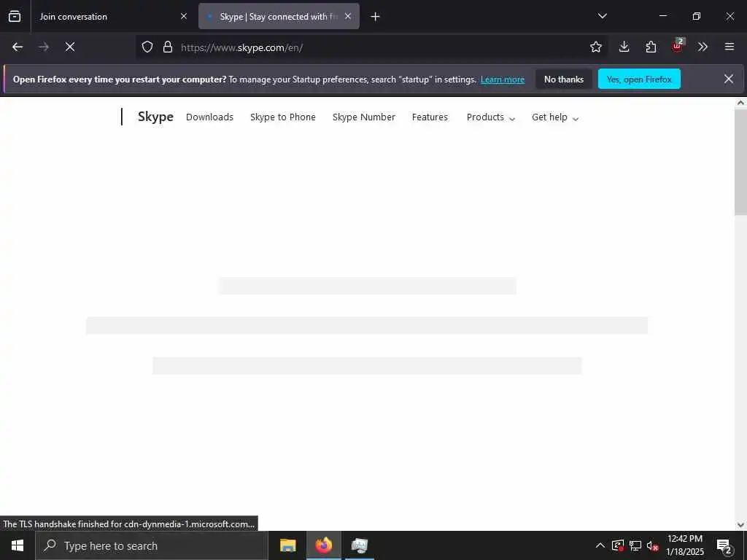Open the Extensions puzzle menu
Screen dimensions: 747x560
tap(651, 47)
